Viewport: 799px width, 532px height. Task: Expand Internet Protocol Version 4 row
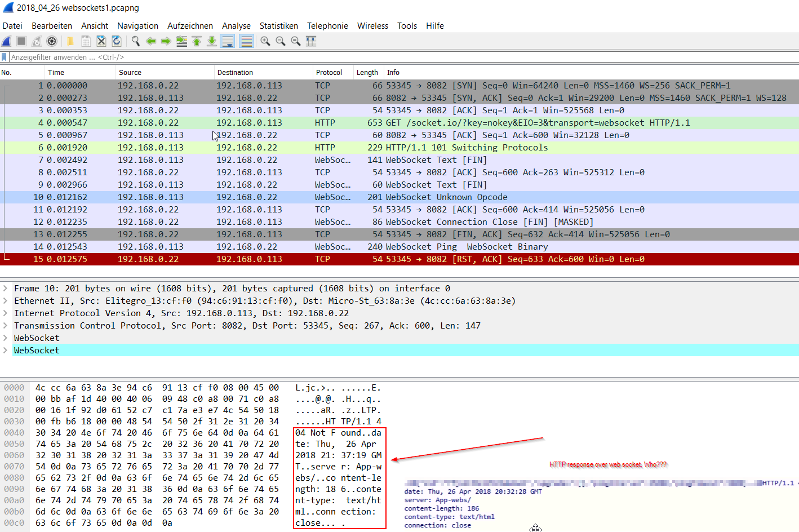click(5, 313)
